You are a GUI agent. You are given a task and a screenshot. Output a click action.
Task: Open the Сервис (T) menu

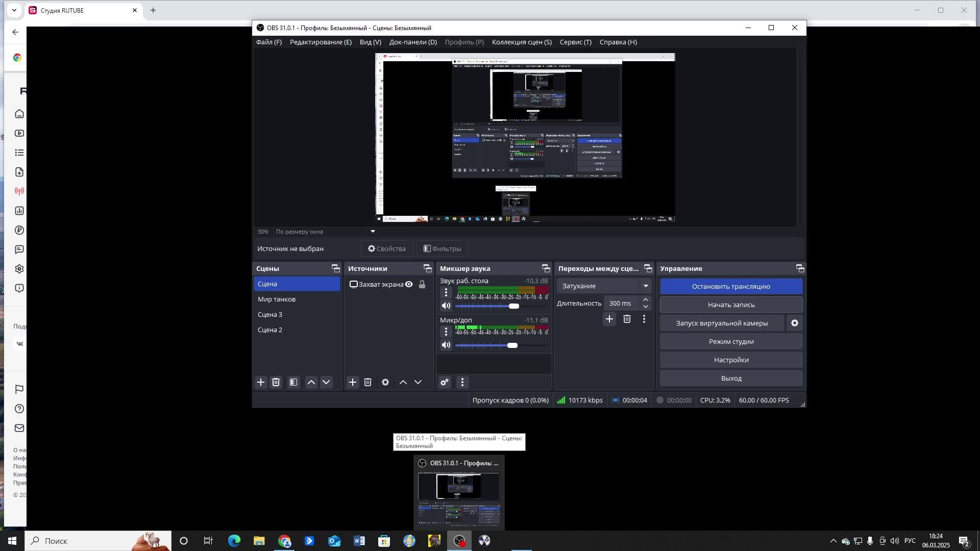575,42
